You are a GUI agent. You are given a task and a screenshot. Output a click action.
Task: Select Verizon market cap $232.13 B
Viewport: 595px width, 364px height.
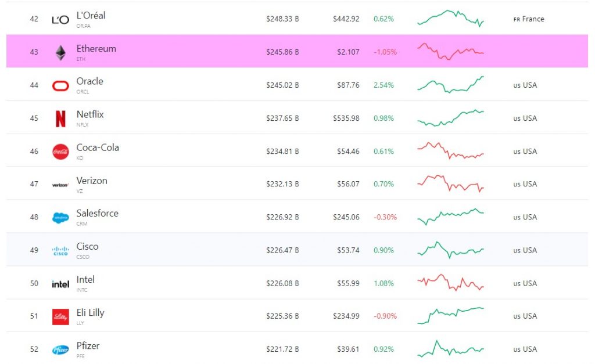point(282,184)
